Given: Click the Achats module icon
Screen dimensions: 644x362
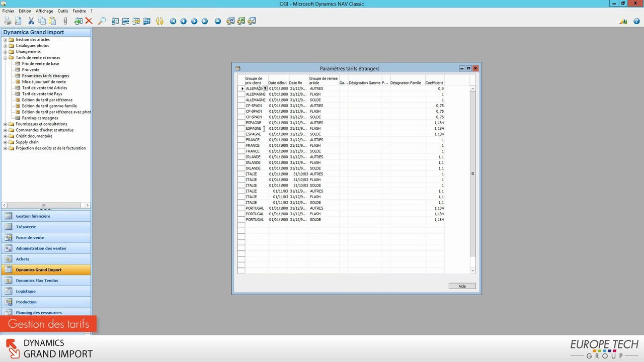Looking at the screenshot, I should click(8, 259).
